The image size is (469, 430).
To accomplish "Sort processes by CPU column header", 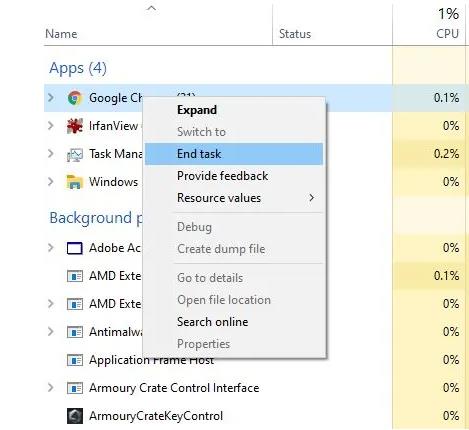I will (447, 34).
